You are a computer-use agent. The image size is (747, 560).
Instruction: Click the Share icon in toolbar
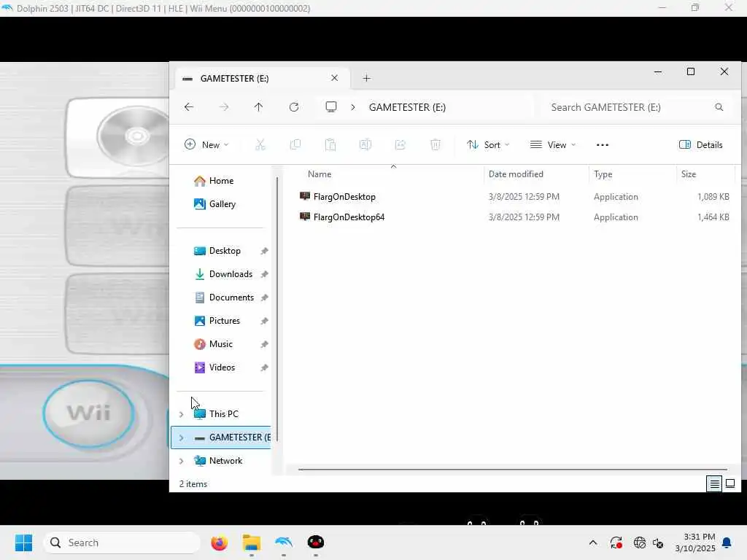pyautogui.click(x=400, y=145)
